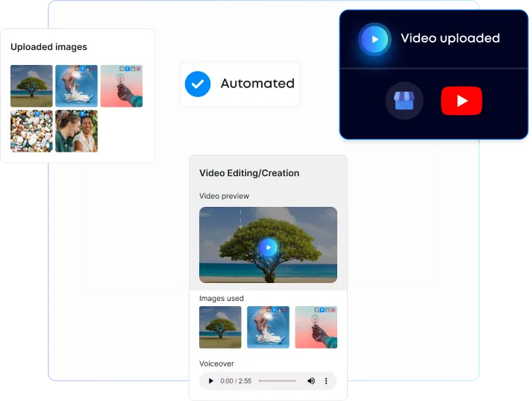Viewport: 532px width, 401px height.
Task: Choose the light bulb image under Images used
Action: 316,327
